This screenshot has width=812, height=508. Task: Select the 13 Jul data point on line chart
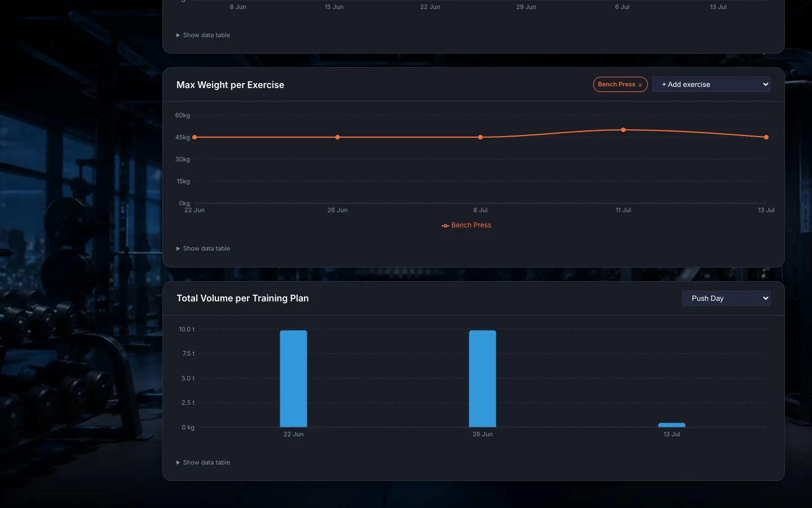(766, 137)
